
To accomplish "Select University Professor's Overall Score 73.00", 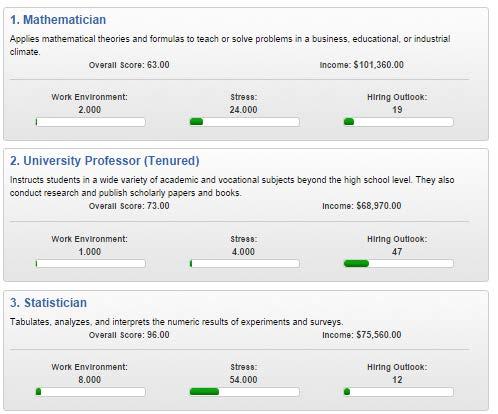I will [x=129, y=206].
